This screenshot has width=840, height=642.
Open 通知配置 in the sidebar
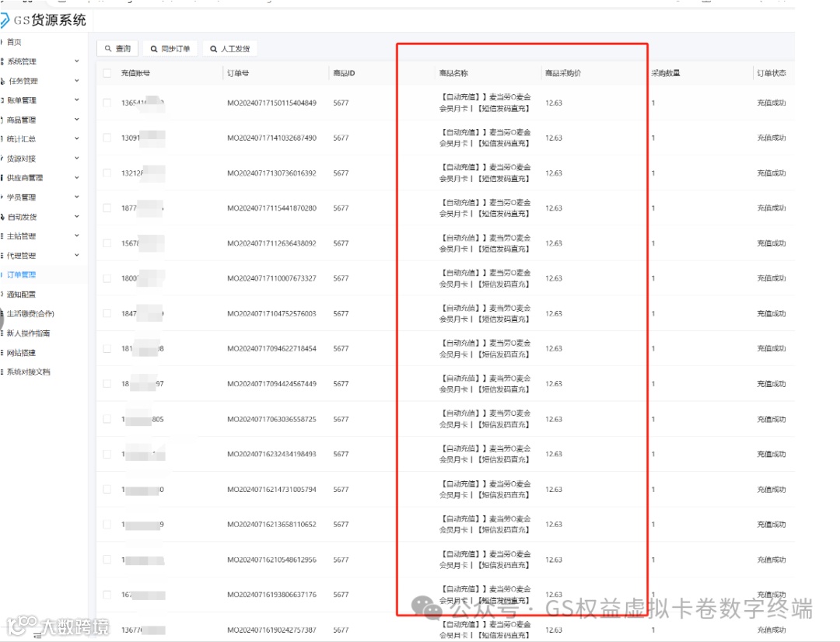pos(22,295)
